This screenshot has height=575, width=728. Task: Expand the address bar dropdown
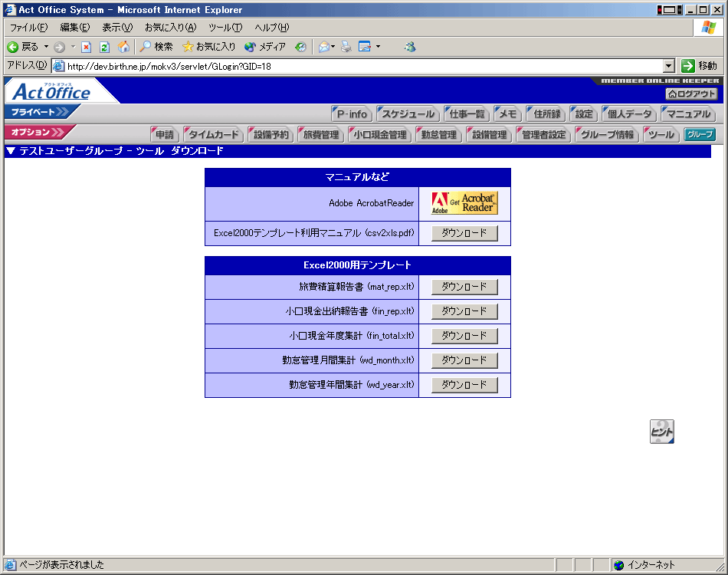[x=668, y=66]
